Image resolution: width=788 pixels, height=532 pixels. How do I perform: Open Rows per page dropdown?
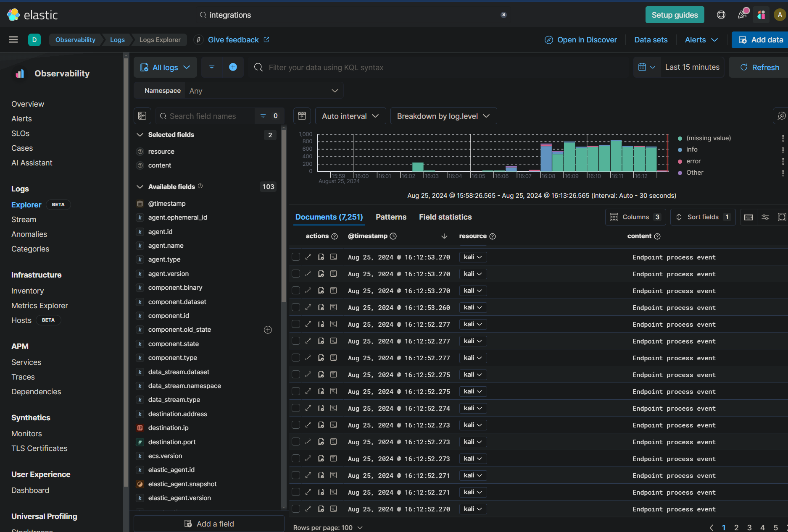click(x=328, y=527)
